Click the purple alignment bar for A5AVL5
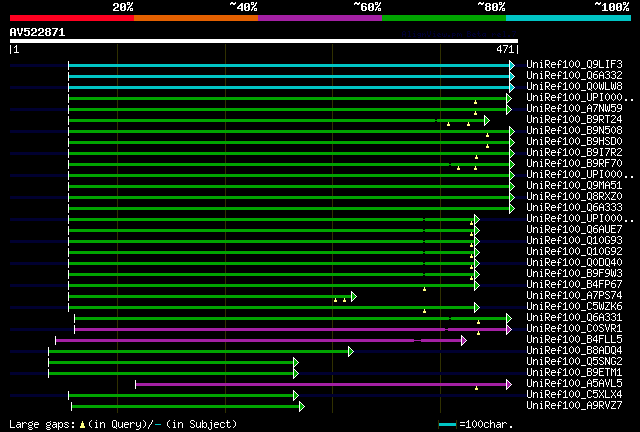Image resolution: width=640 pixels, height=432 pixels. tap(321, 384)
